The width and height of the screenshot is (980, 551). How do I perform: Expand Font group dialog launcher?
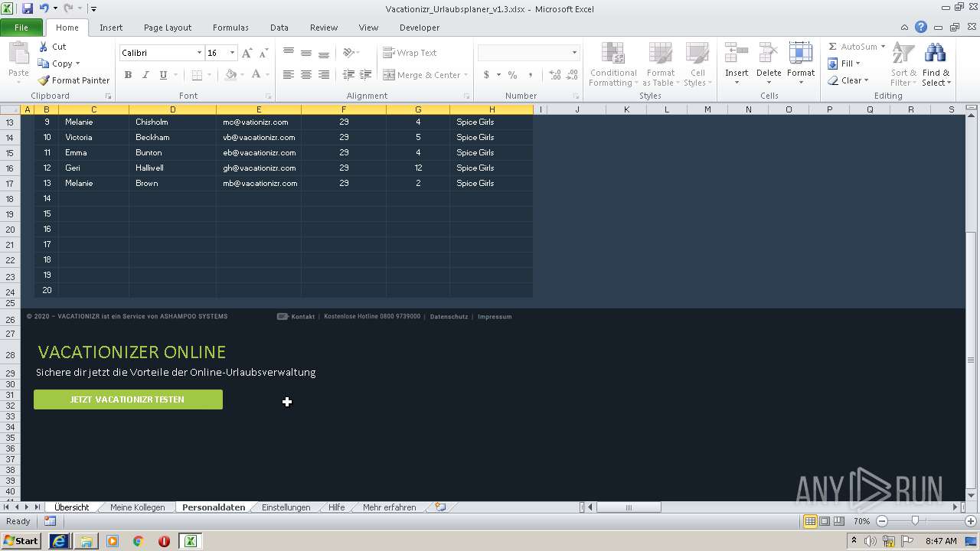click(x=269, y=96)
